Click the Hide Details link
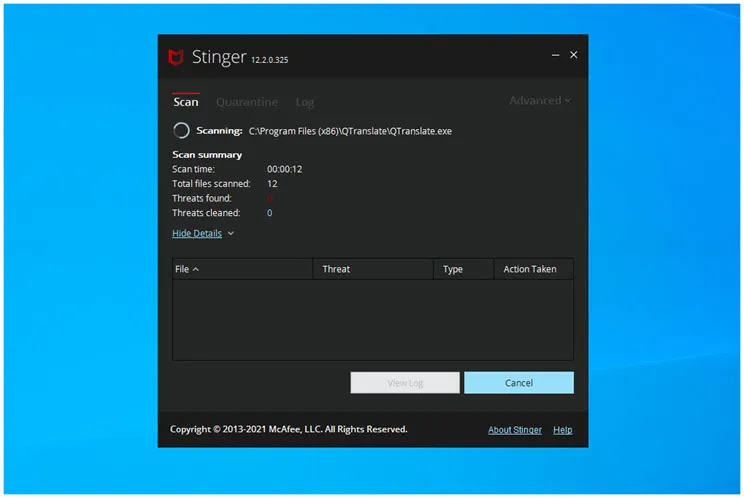The width and height of the screenshot is (744, 498). click(197, 233)
